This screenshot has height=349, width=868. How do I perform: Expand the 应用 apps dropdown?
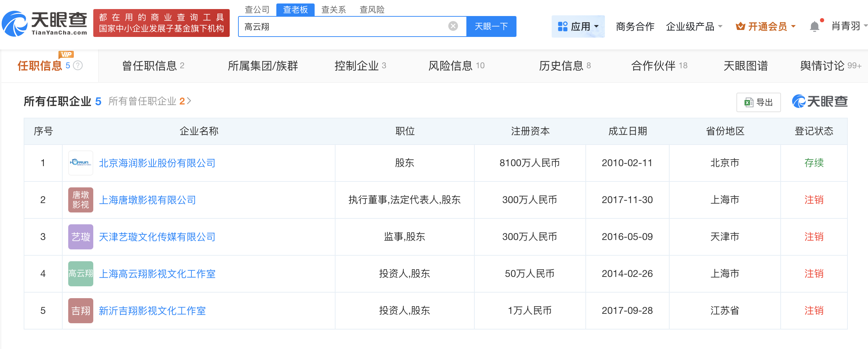(578, 26)
